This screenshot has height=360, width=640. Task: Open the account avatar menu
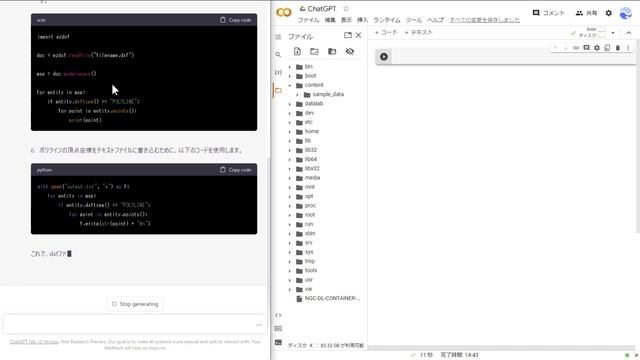[626, 13]
